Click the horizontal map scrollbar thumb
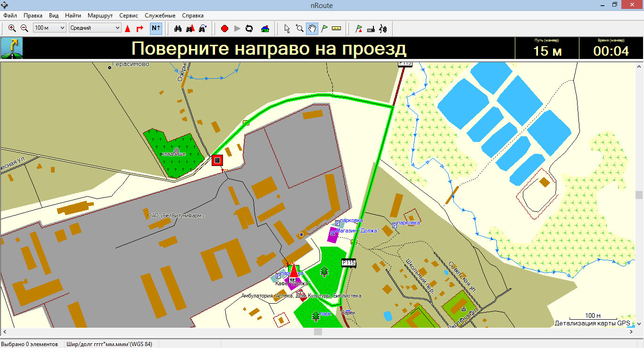 (x=318, y=332)
